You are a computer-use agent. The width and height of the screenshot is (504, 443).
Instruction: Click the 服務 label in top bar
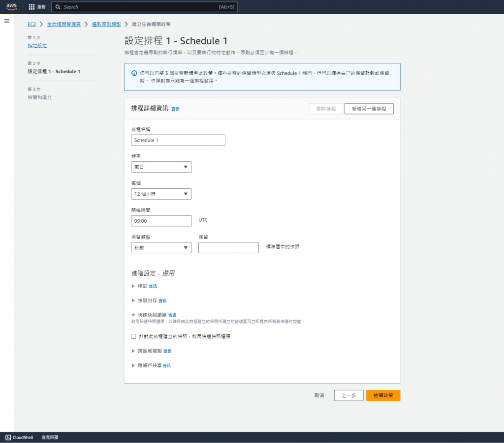(41, 7)
